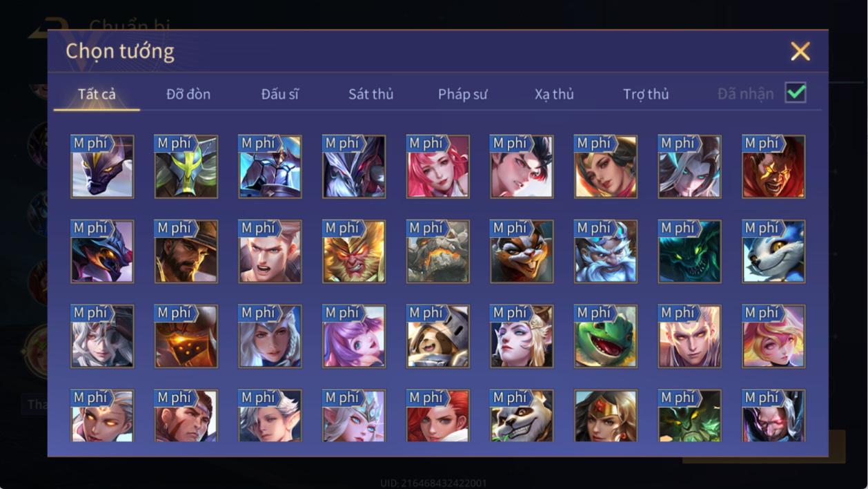Filter heroes by Xạ thủ tab
The width and height of the screenshot is (868, 489).
click(x=554, y=94)
